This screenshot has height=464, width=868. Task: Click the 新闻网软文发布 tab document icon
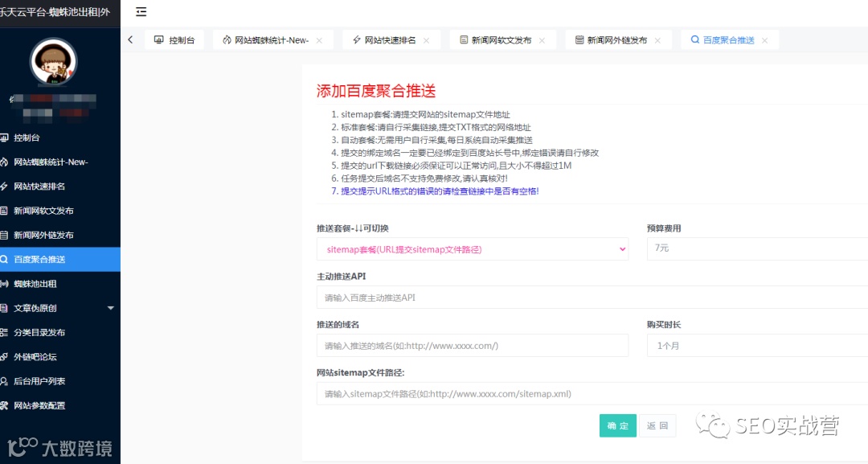(464, 40)
